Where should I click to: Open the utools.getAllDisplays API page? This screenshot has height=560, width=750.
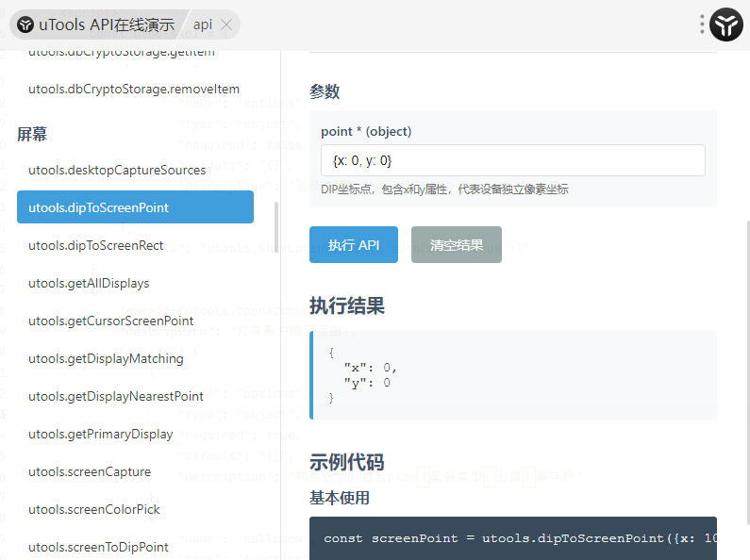[x=89, y=283]
